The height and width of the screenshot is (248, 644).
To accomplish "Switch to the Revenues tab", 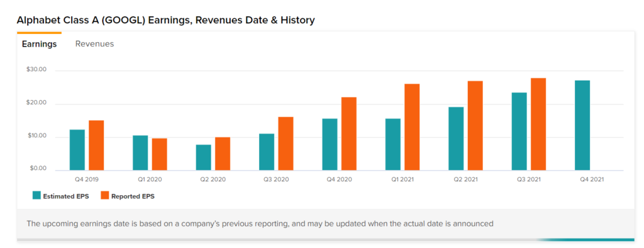I will [94, 43].
